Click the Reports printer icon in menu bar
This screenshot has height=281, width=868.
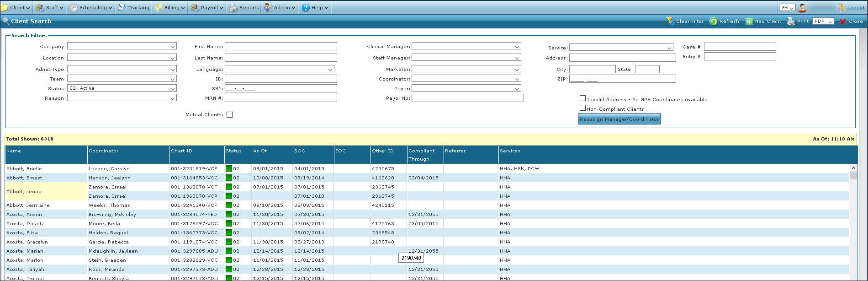(233, 8)
